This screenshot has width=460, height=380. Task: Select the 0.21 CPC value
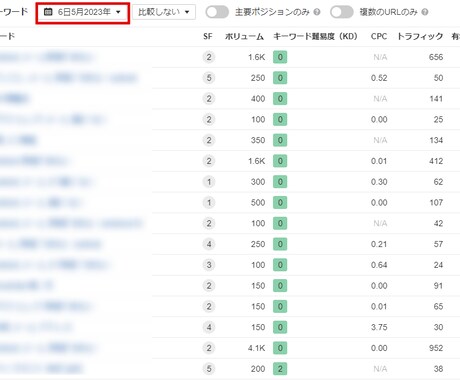[379, 244]
